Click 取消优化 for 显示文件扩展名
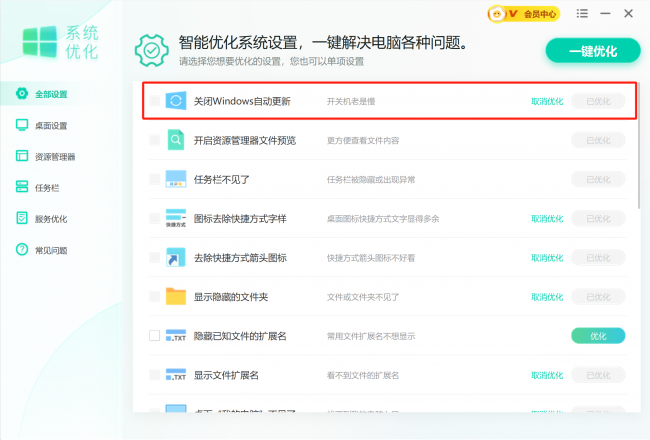Viewport: 650px width, 440px height. click(547, 375)
